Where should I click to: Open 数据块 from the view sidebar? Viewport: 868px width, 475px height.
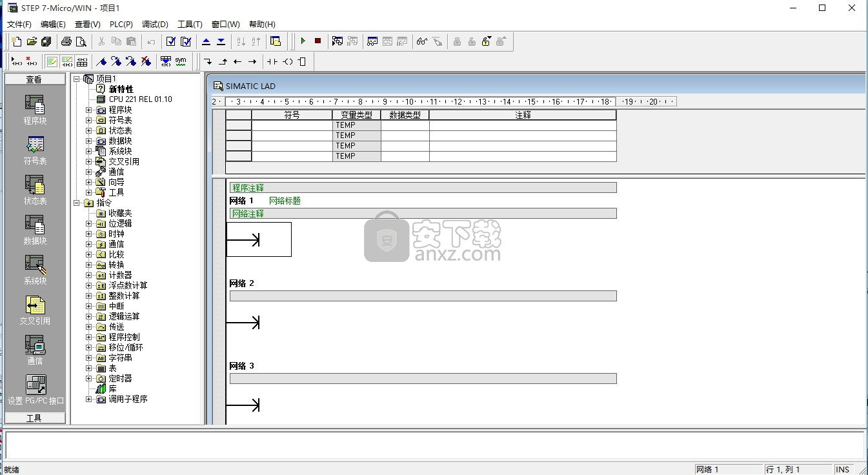pos(35,230)
